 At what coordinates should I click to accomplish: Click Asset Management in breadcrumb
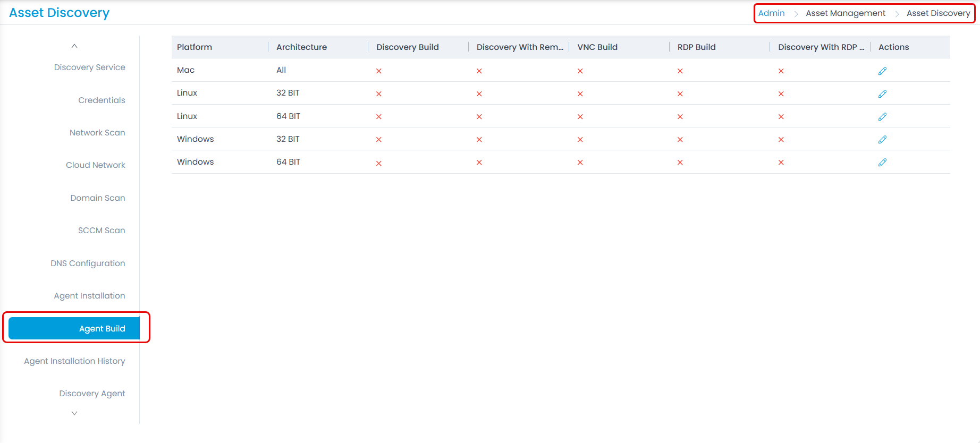845,13
